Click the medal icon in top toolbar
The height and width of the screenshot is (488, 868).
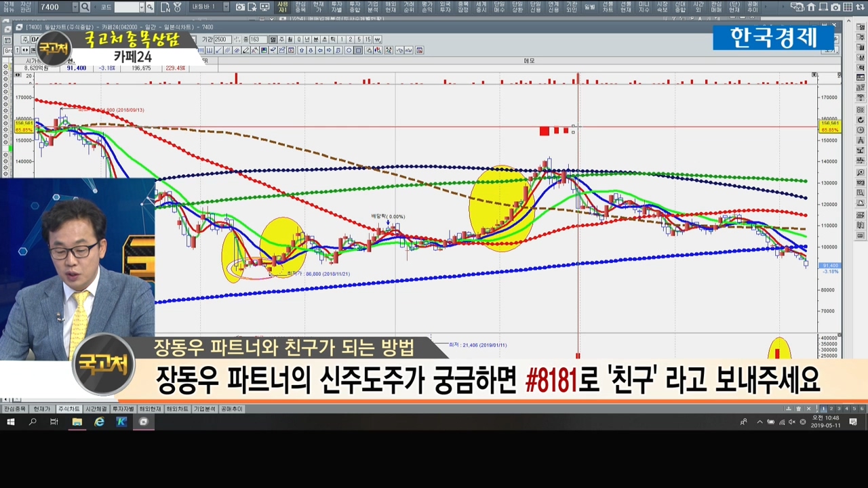click(178, 7)
